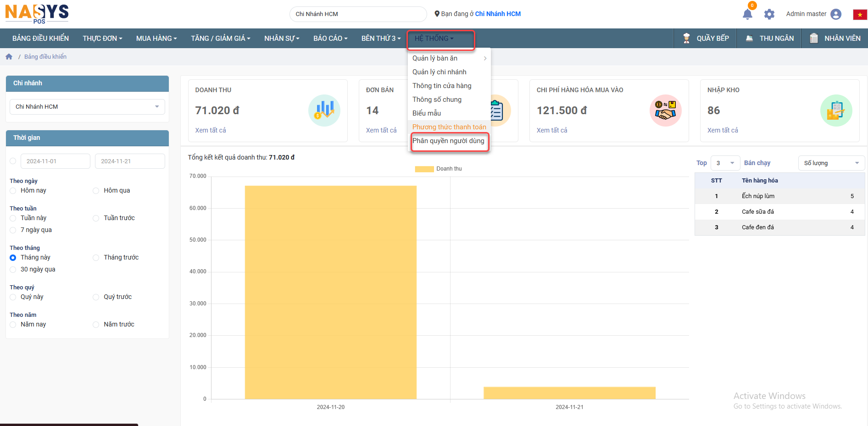Click Xem tất cả under Chi phí hàng hóa
Image resolution: width=868 pixels, height=426 pixels.
click(552, 130)
